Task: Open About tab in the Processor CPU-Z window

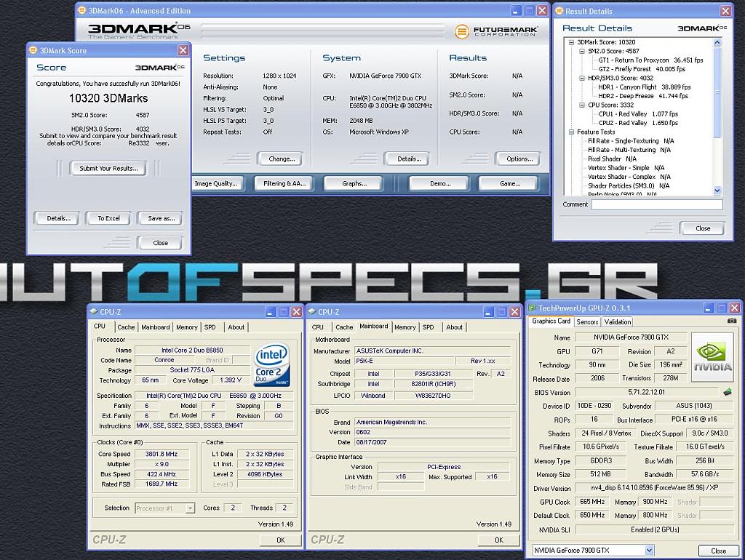Action: click(x=236, y=327)
